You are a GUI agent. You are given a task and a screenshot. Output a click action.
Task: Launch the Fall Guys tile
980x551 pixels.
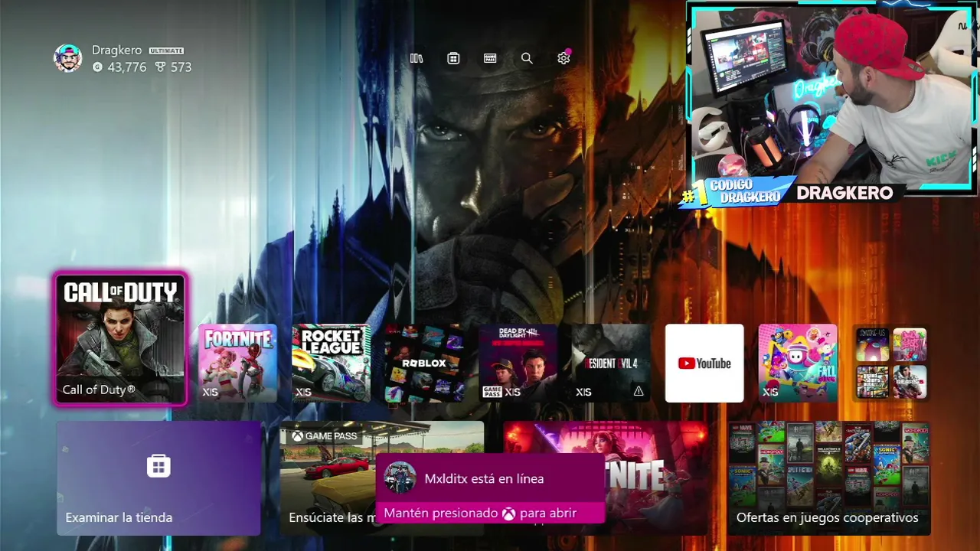[798, 364]
